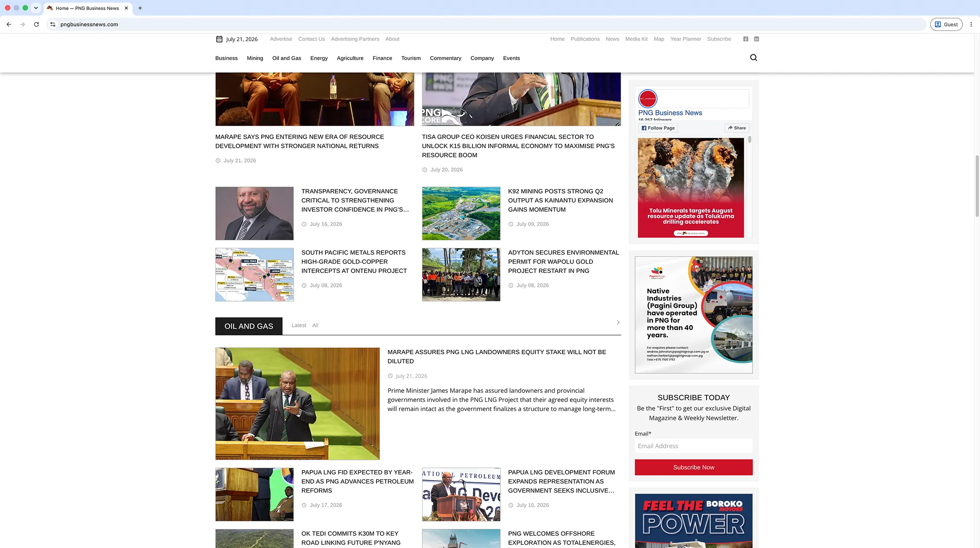Image resolution: width=980 pixels, height=548 pixels.
Task: Open the Agriculture menu
Action: [350, 58]
